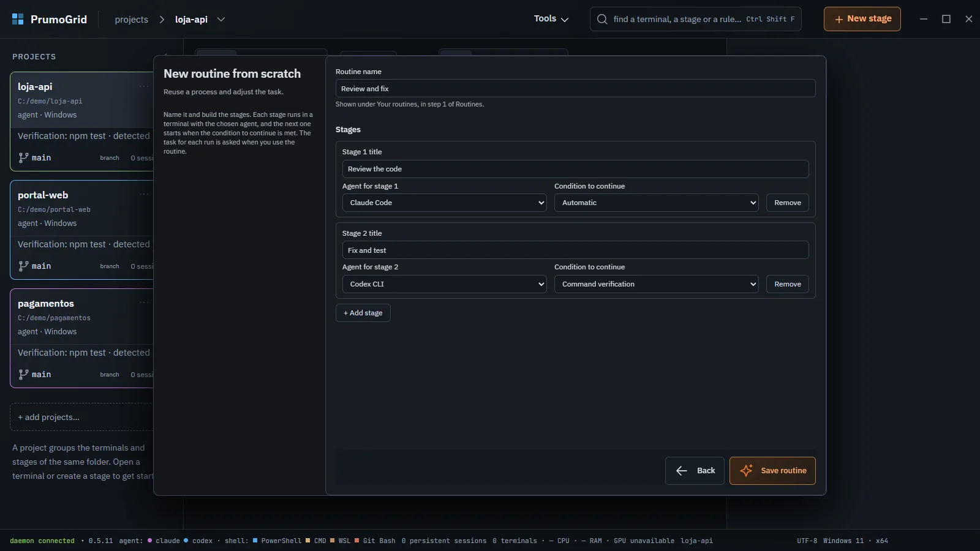Click the Routine name input field
The image size is (980, 551).
click(x=575, y=88)
